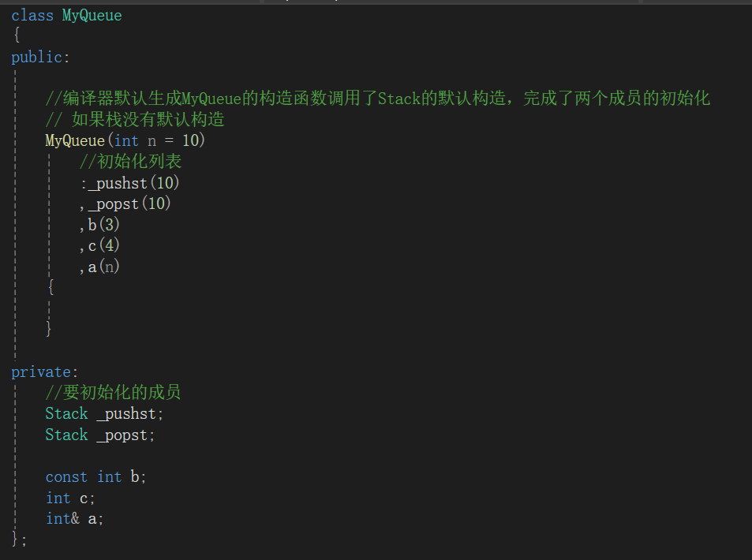The width and height of the screenshot is (752, 560).
Task: Click the //初始化列表 comment
Action: 130,162
